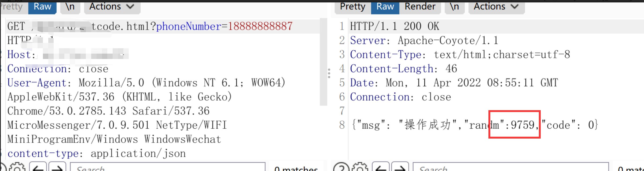Toggle \n display in the request panel

70,7
